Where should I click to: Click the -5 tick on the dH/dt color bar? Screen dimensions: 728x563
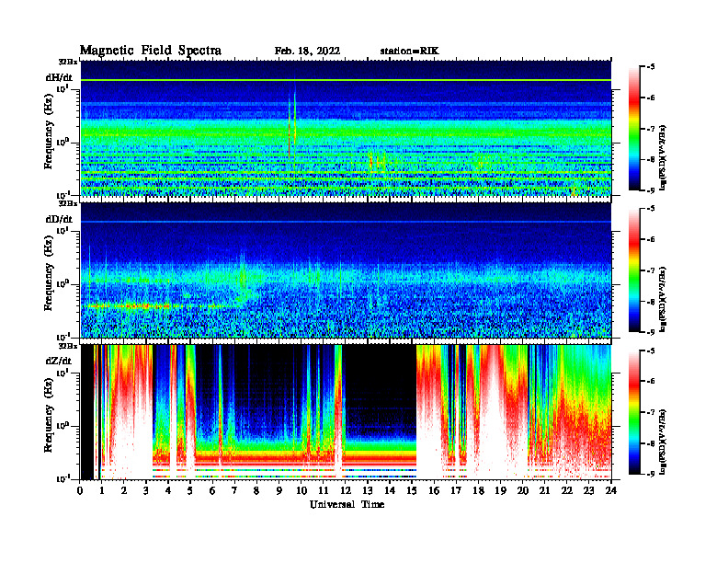[651, 67]
